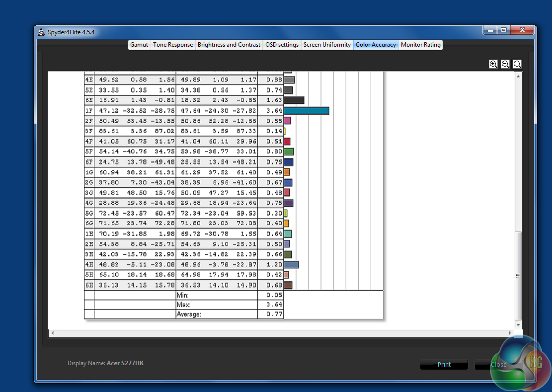552x392 pixels.
Task: Close window with red X button
Action: 522,30
